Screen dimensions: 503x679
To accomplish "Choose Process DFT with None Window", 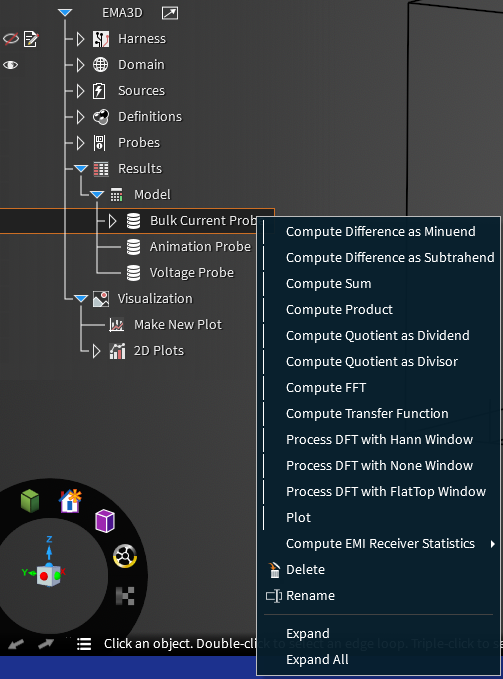I will coord(380,466).
